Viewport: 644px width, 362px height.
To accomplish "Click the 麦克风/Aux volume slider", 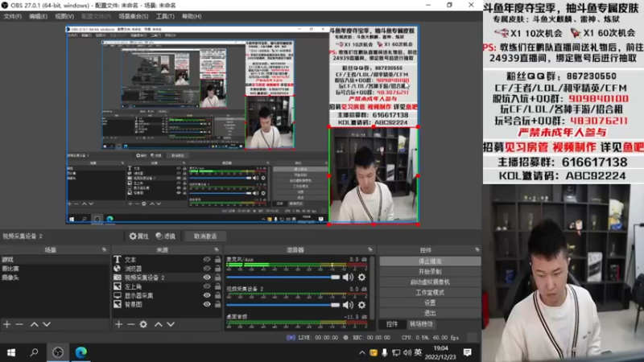I will (283, 278).
